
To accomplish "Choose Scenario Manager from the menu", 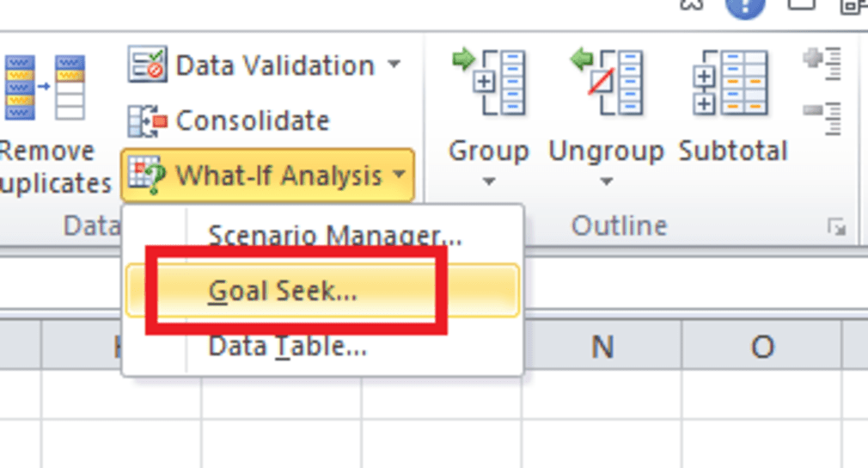I will (x=335, y=236).
